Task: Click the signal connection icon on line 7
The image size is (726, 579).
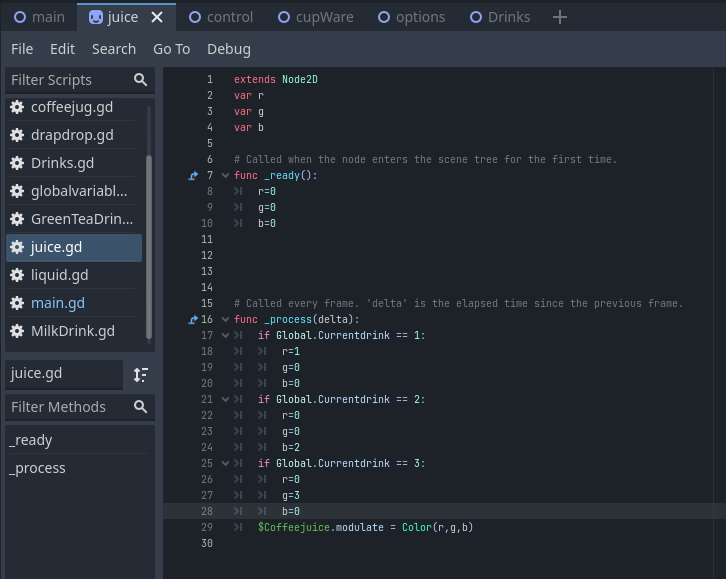Action: tap(193, 176)
